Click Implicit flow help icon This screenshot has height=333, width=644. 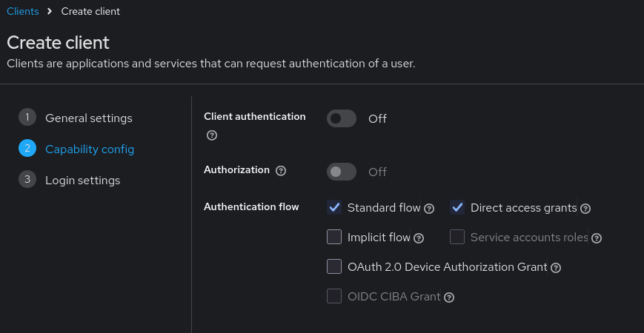[x=419, y=238]
